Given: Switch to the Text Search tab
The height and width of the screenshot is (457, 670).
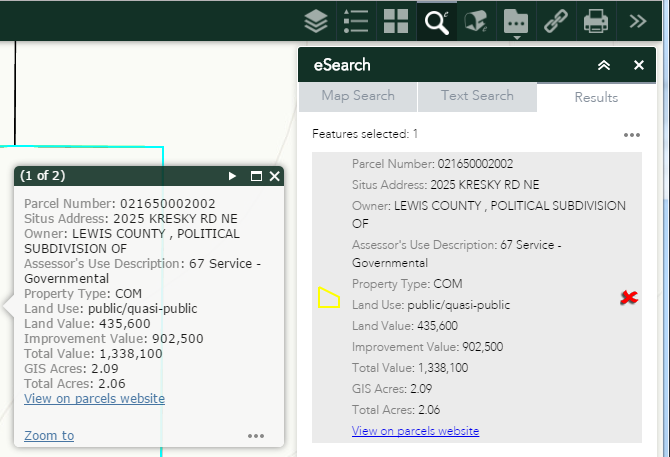Looking at the screenshot, I should pos(477,96).
